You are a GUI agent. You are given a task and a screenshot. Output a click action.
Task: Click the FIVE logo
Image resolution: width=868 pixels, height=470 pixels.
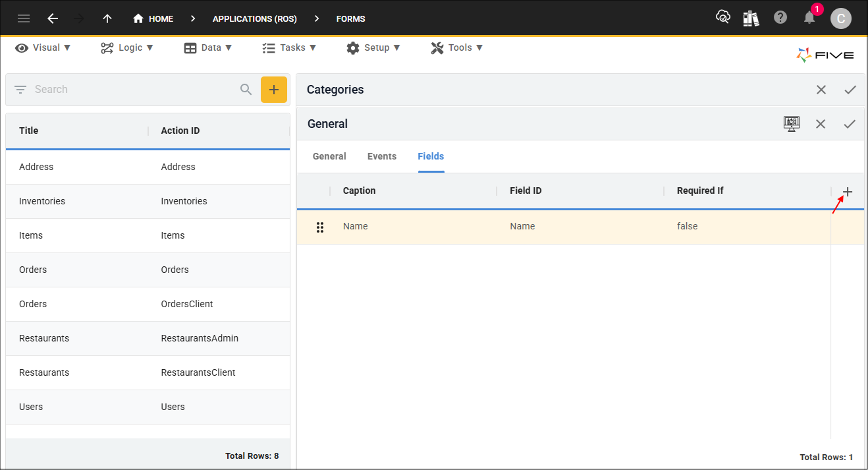(x=825, y=55)
